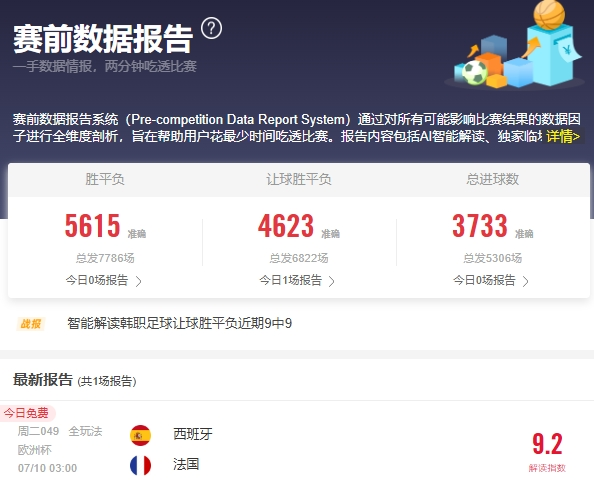View 今日1场报告 under 让球胜平负
Viewport: 594px width, 499px height.
click(x=291, y=280)
